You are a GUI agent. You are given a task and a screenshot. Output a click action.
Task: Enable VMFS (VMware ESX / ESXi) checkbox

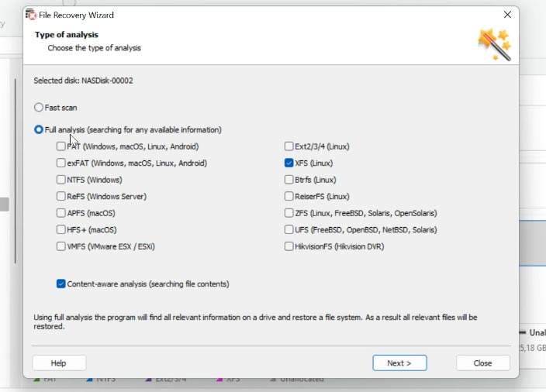point(61,246)
